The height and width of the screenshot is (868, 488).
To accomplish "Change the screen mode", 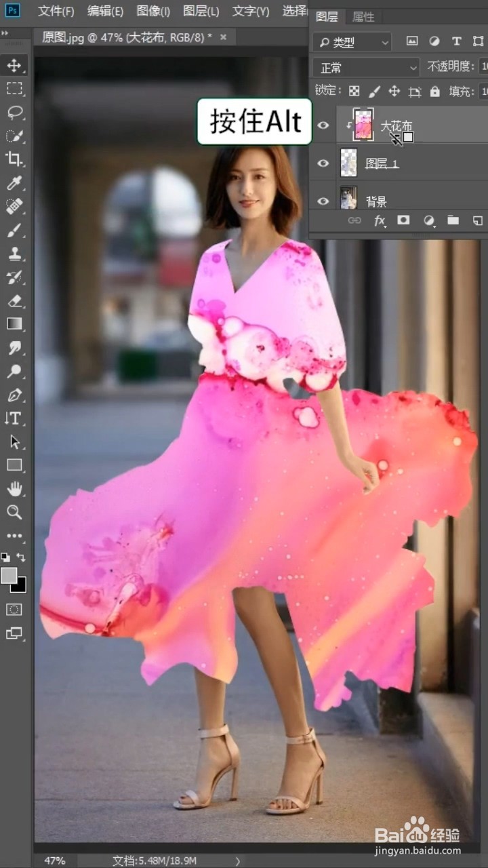I will (14, 633).
